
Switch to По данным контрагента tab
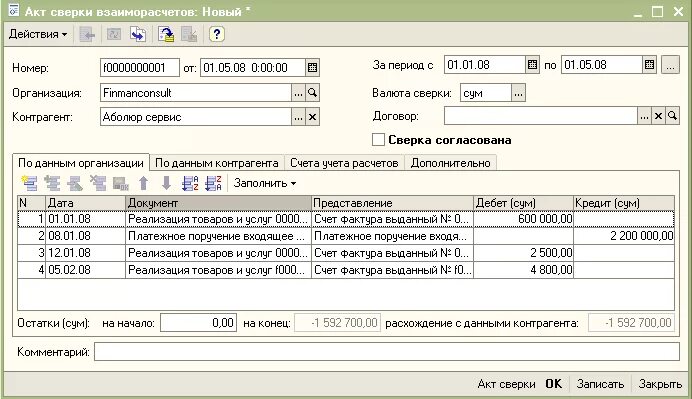click(x=217, y=163)
